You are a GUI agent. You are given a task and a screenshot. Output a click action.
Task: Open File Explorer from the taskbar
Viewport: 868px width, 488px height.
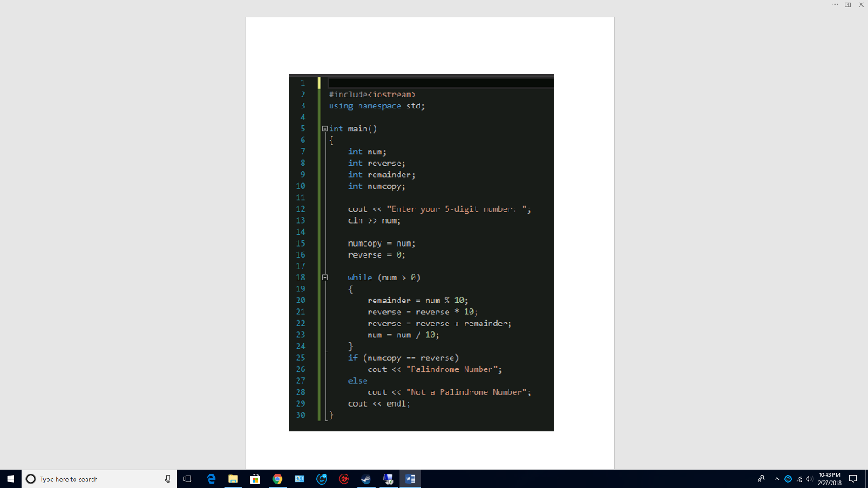pos(233,479)
